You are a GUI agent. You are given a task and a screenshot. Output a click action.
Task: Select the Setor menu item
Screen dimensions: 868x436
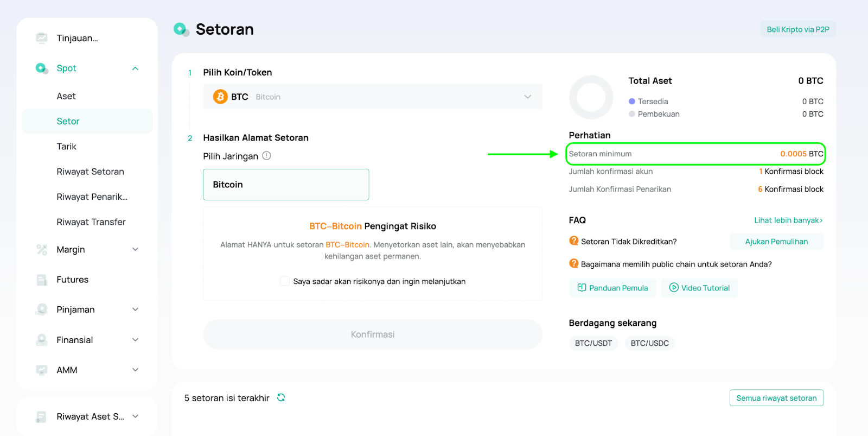coord(87,121)
